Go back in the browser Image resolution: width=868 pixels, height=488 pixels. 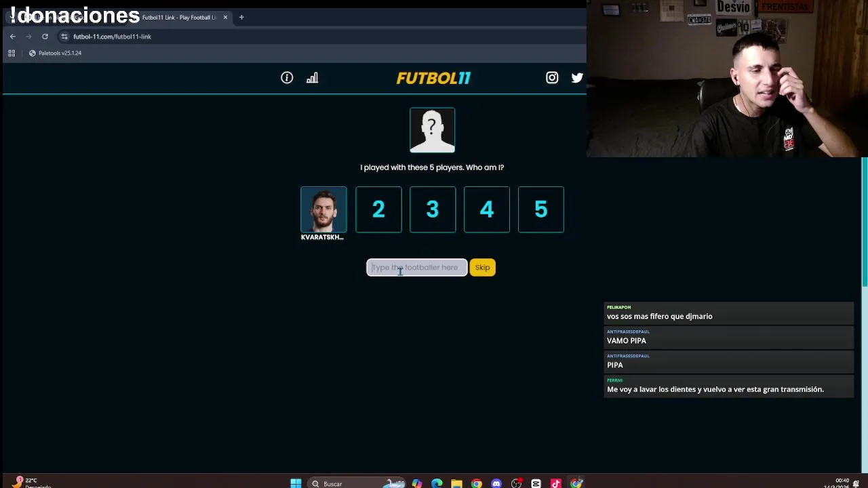[x=12, y=37]
